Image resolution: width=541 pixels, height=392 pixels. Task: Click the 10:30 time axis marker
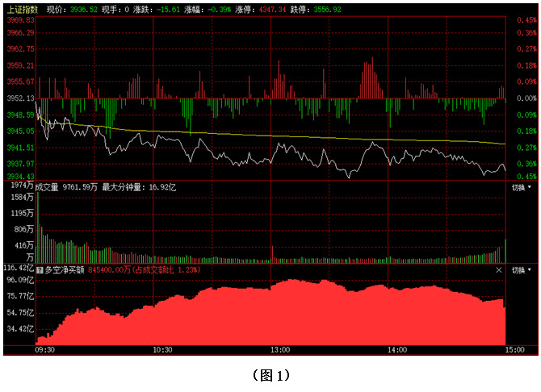(x=162, y=350)
